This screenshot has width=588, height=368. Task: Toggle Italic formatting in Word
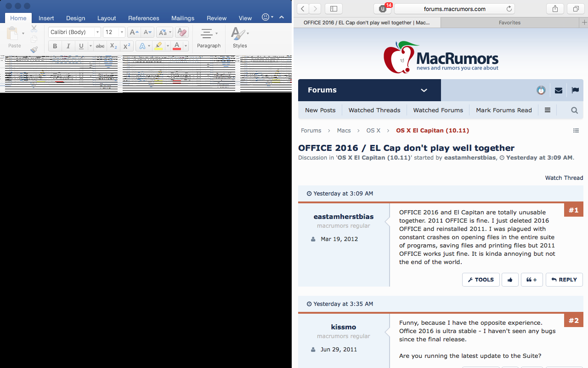coord(68,46)
